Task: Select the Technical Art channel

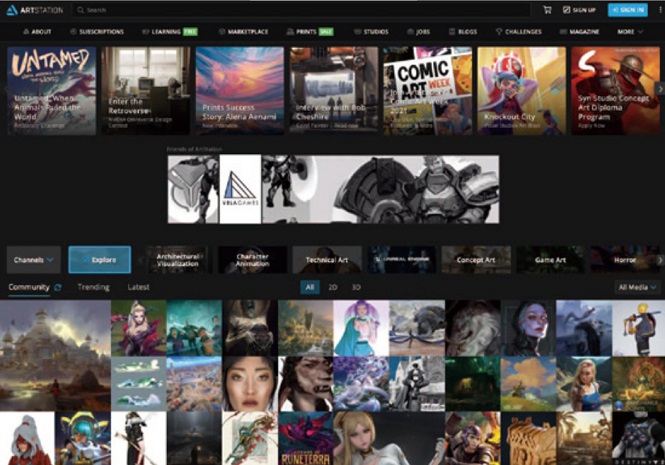Action: (327, 260)
